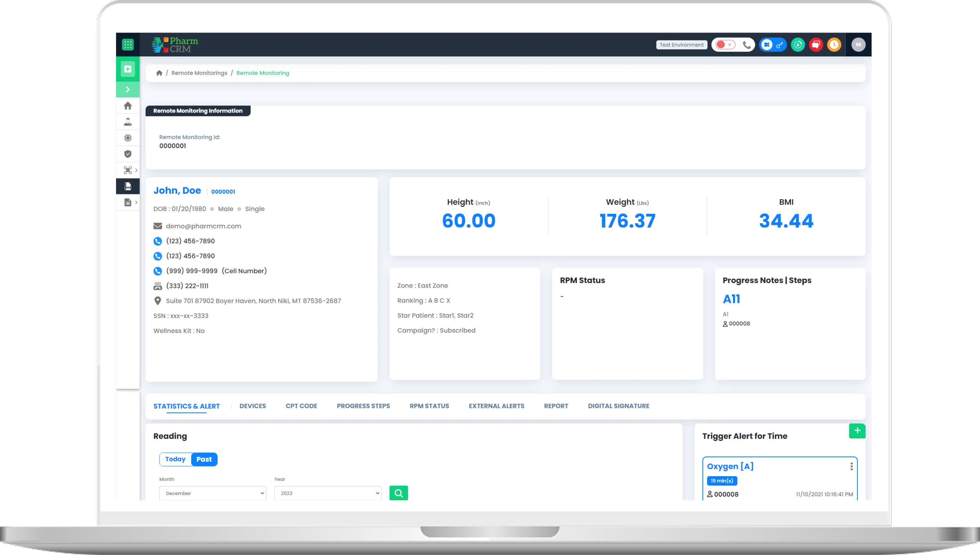
Task: Toggle the red call status switch
Action: [725, 45]
